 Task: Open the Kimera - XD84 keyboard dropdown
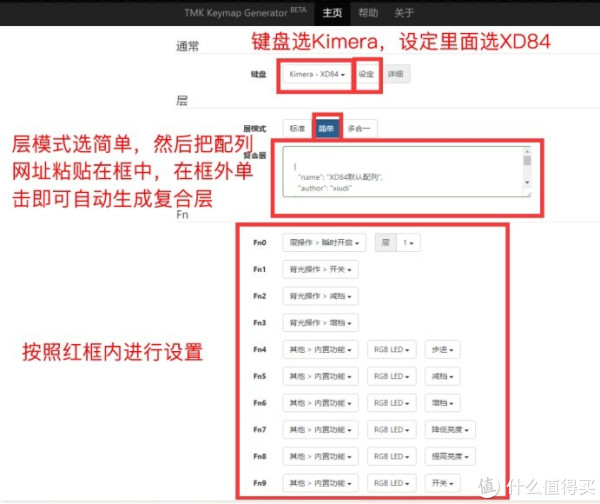pos(317,75)
